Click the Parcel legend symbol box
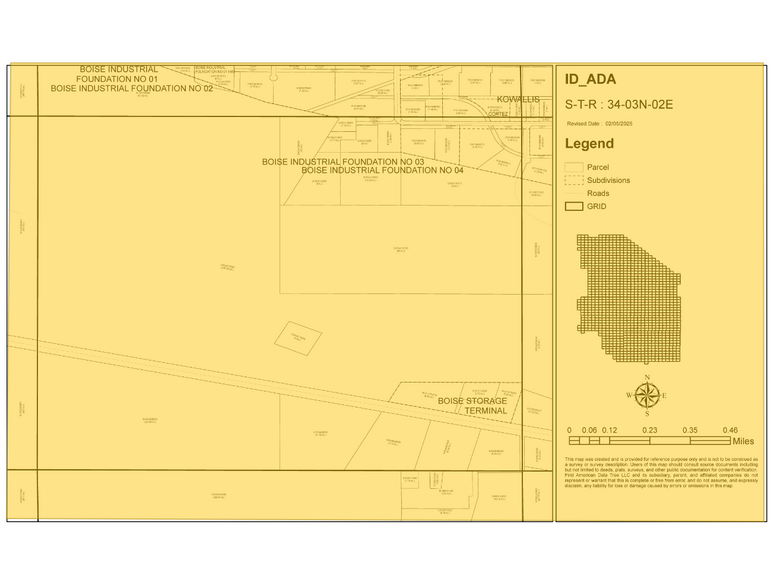The width and height of the screenshot is (774, 588). coord(574,167)
